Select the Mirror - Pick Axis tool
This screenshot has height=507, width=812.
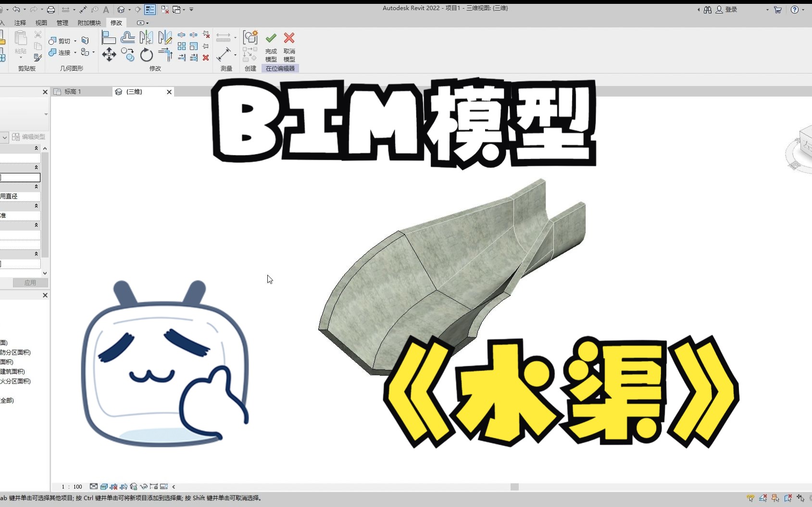(146, 37)
